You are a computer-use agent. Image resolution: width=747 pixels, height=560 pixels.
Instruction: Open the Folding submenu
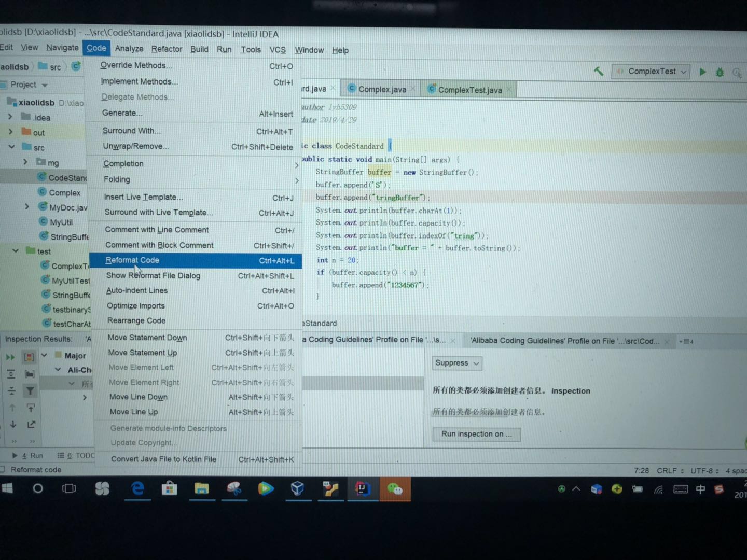(x=195, y=179)
